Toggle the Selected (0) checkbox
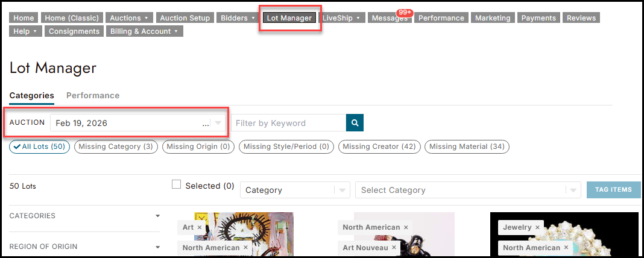Screen dimensions: 644x258 point(176,184)
